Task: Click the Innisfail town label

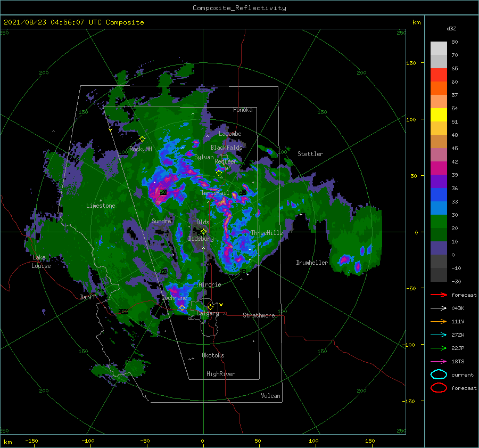Action: pos(215,193)
